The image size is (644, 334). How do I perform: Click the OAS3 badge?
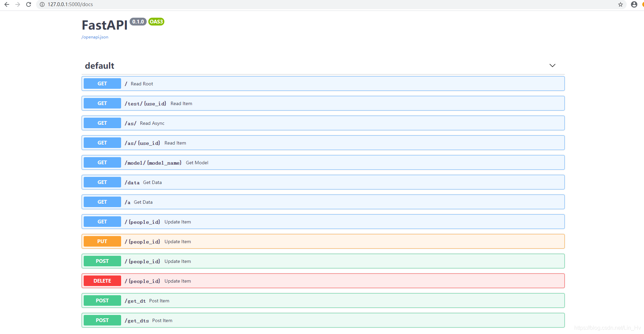click(156, 22)
